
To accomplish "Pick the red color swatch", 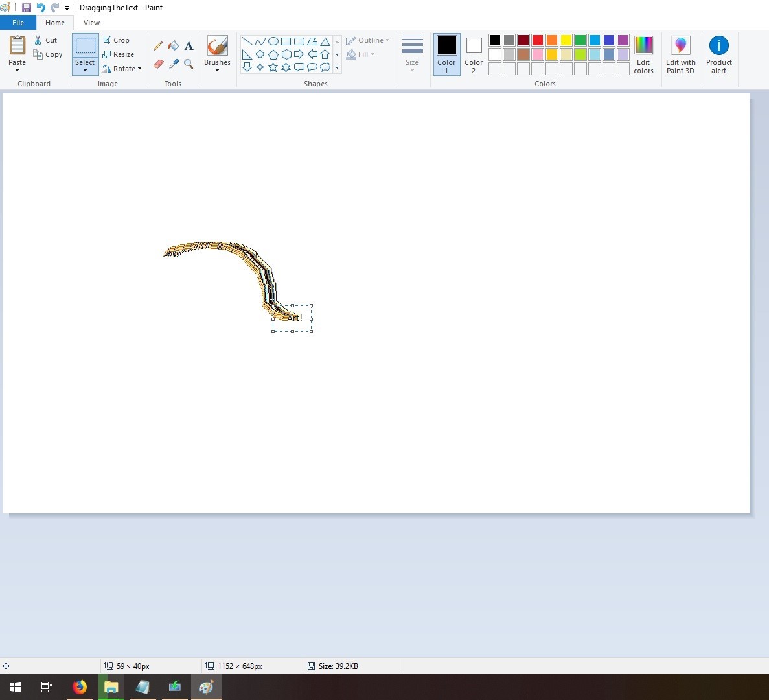I will [538, 40].
